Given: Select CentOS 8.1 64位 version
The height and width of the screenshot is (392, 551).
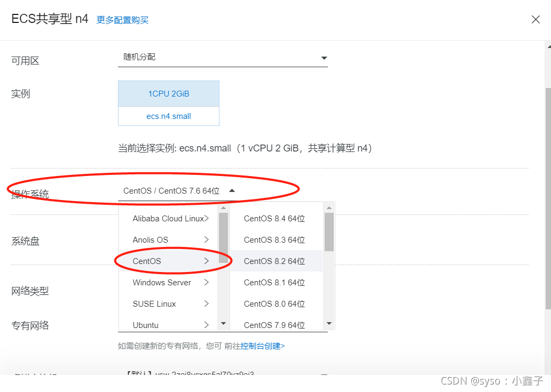Looking at the screenshot, I should pyautogui.click(x=276, y=283).
